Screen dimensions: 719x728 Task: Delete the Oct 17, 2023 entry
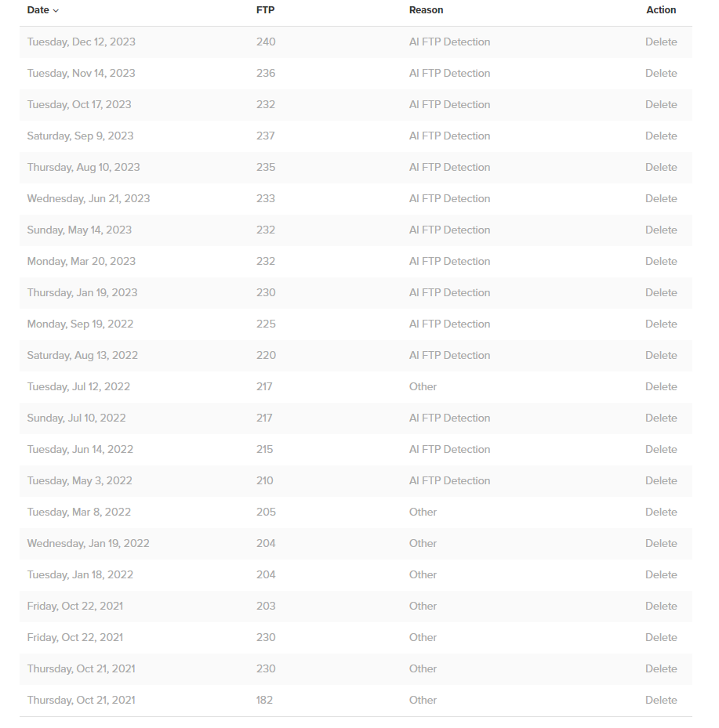click(661, 105)
